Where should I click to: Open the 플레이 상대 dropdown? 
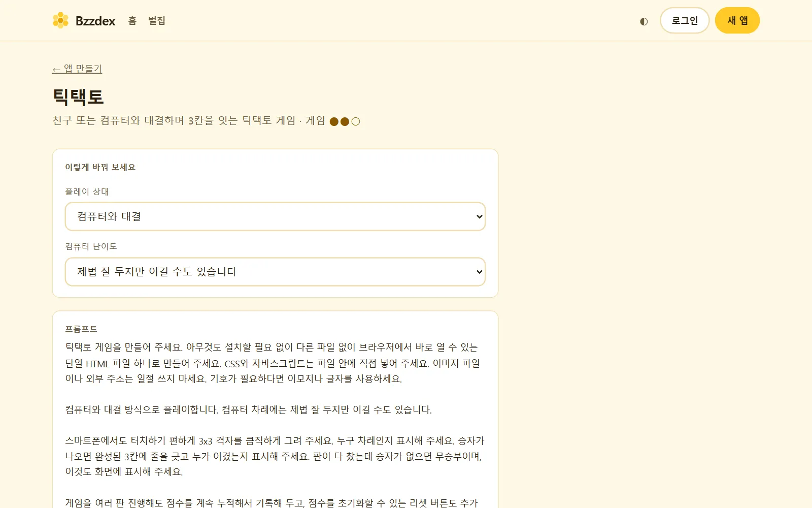point(276,216)
